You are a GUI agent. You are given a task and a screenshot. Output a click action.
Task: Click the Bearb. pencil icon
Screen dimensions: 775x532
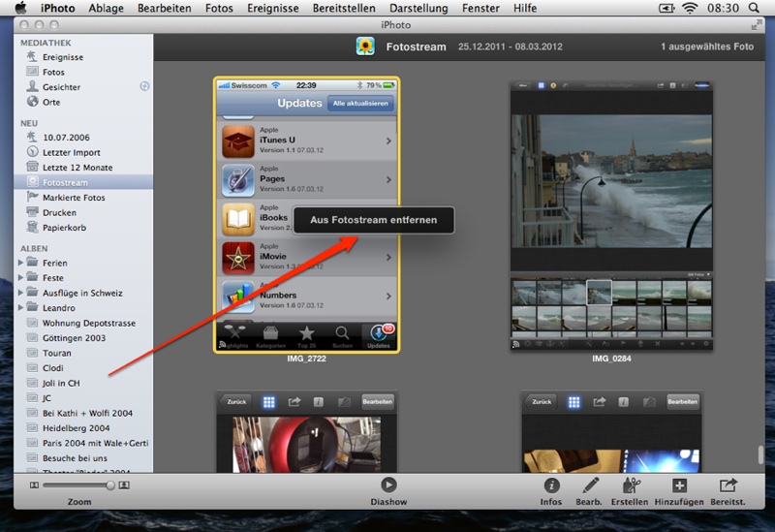click(x=589, y=485)
